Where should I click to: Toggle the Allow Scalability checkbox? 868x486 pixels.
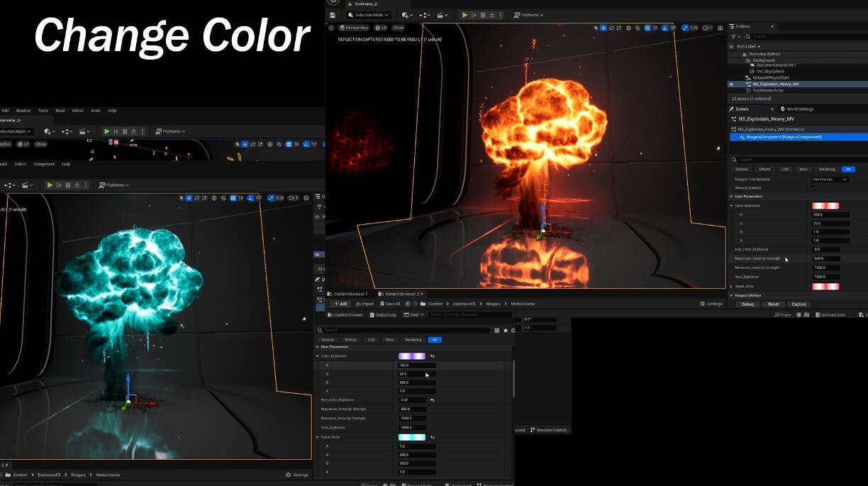click(x=813, y=188)
